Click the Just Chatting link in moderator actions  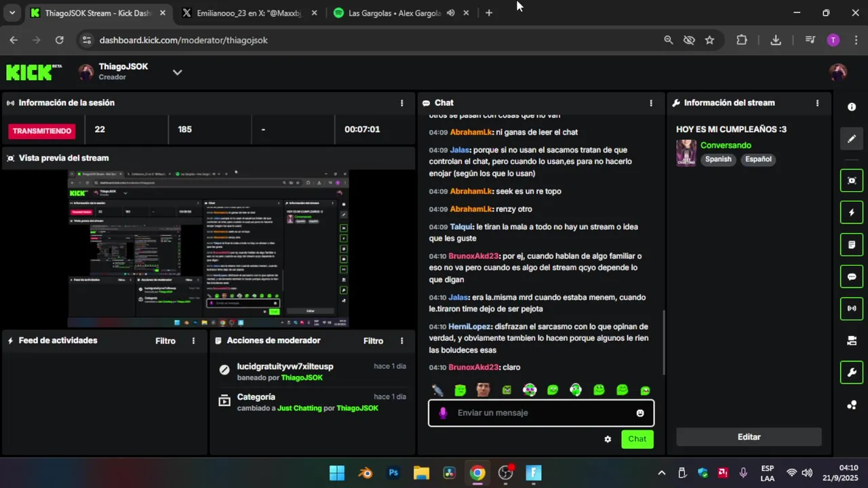(x=299, y=409)
